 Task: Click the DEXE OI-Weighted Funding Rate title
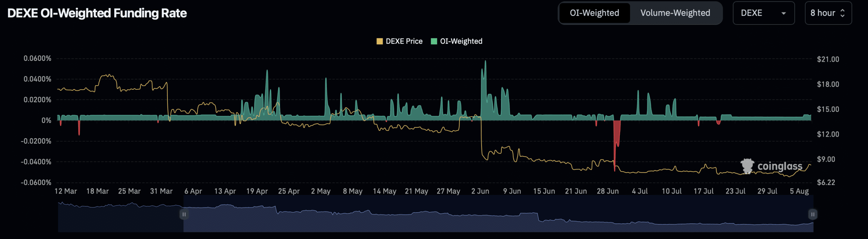pos(97,13)
